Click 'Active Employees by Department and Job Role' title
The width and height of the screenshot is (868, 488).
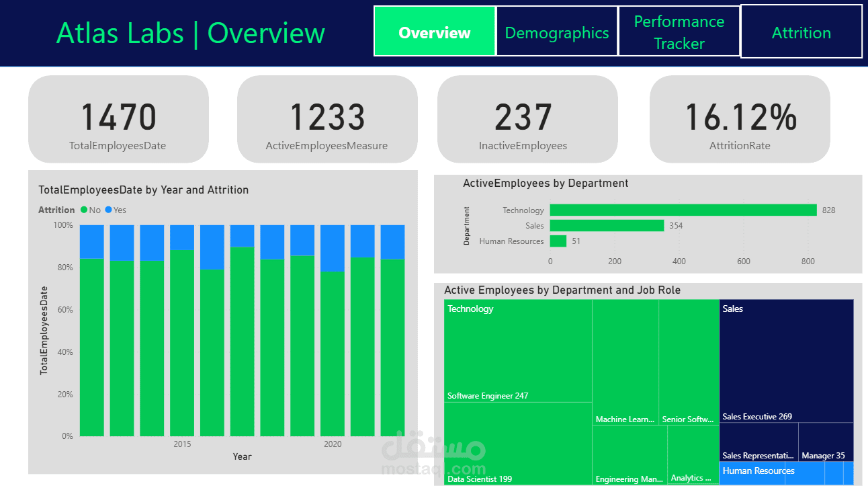[562, 290]
